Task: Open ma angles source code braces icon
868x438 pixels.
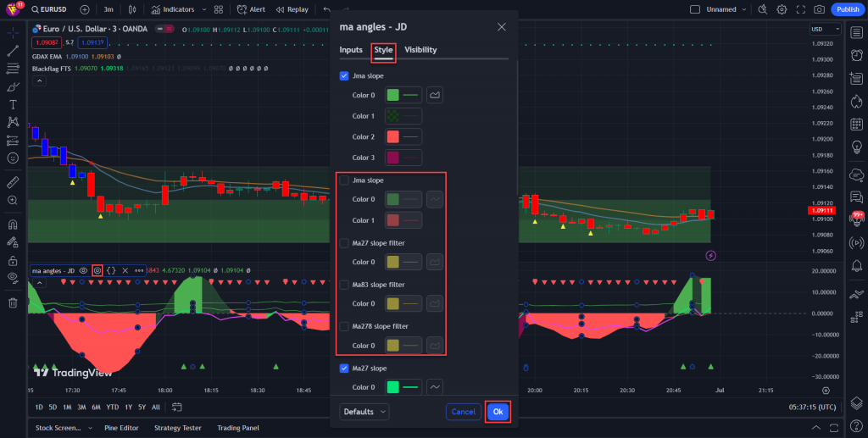Action: (x=111, y=270)
